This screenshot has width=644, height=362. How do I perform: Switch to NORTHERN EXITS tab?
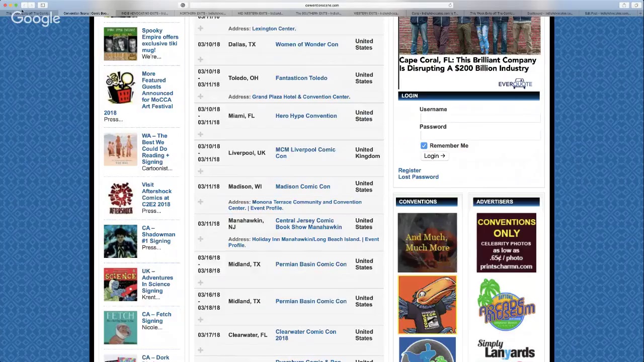tap(202, 13)
